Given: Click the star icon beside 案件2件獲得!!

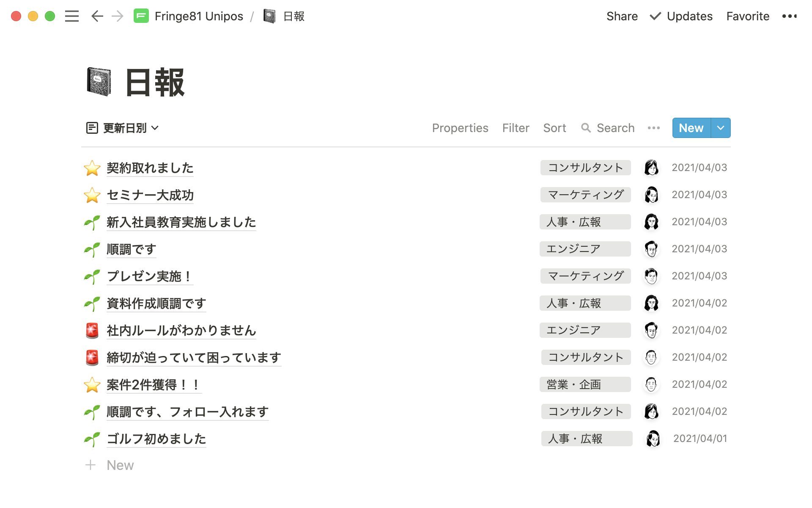Looking at the screenshot, I should (92, 385).
